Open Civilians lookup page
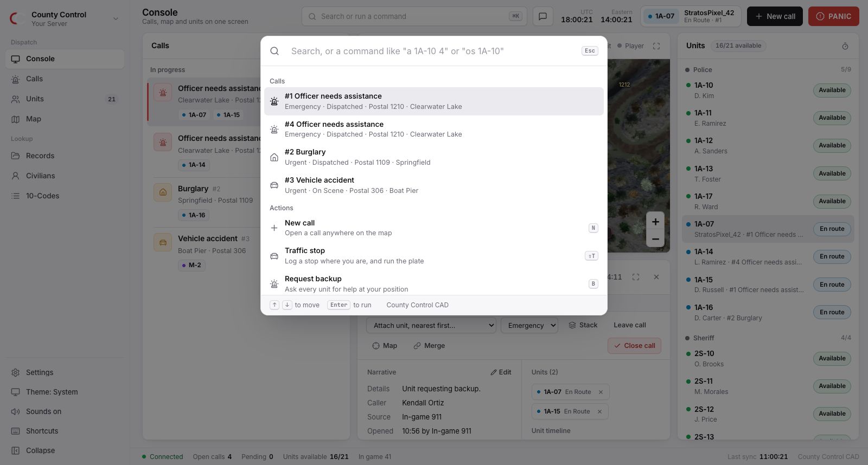868x465 pixels. pos(65,176)
